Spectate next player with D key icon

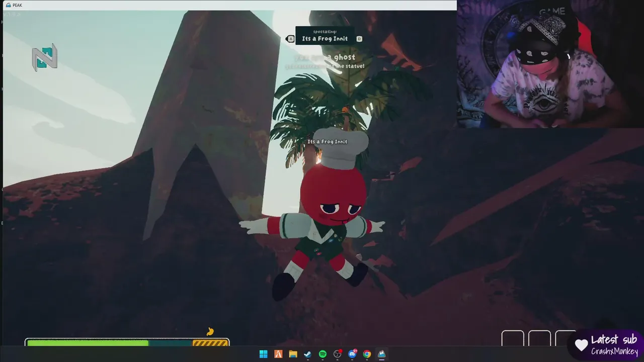tap(359, 39)
